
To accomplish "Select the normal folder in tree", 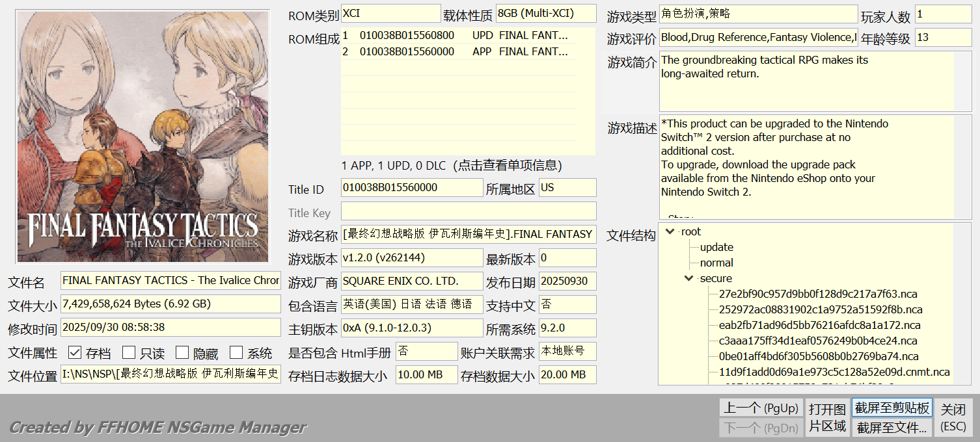I will (x=716, y=263).
